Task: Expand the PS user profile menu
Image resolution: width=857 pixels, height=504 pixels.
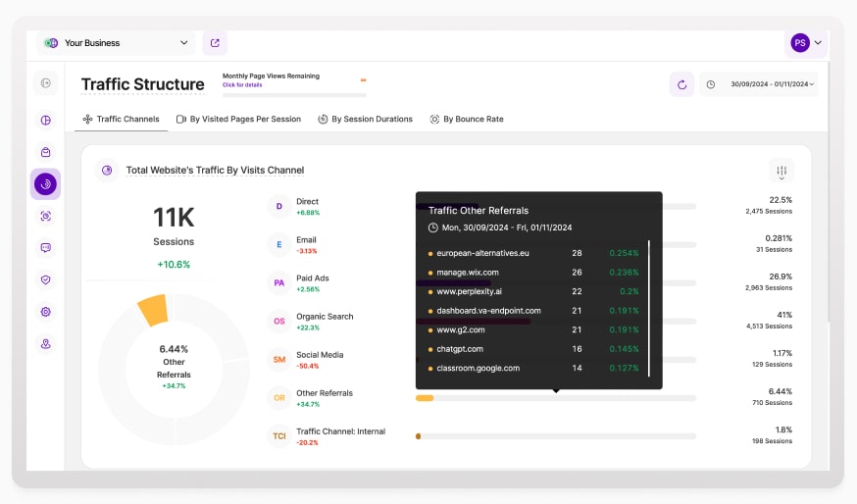Action: (x=807, y=43)
